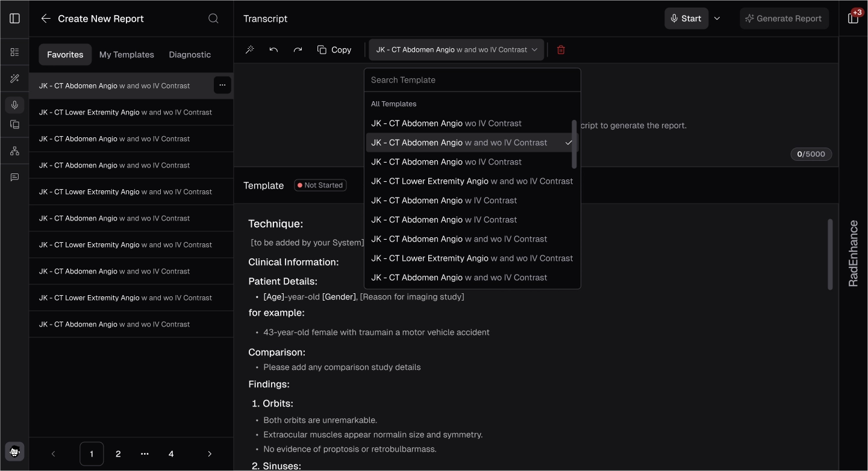Click the AI wand icon in transcript toolbar
The width and height of the screenshot is (868, 471).
pyautogui.click(x=249, y=50)
